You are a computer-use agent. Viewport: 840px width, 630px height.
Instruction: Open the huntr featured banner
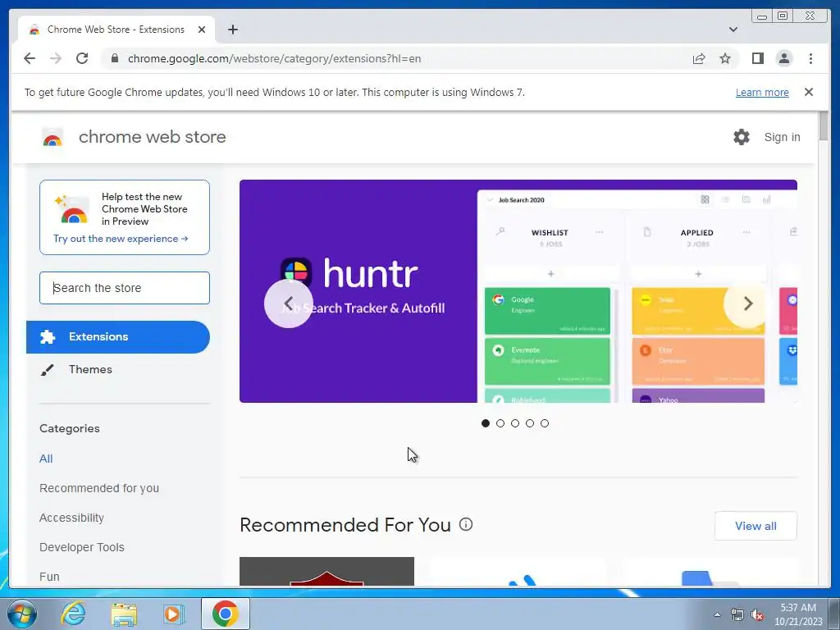click(x=518, y=291)
